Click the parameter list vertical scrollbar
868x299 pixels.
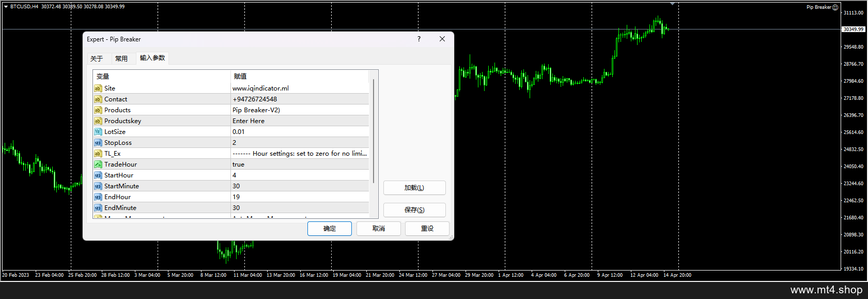click(374, 131)
